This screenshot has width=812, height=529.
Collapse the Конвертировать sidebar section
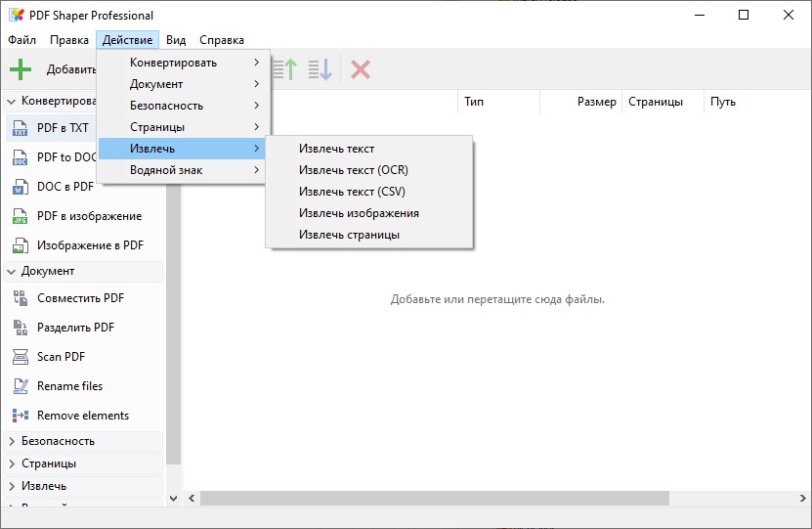12,102
